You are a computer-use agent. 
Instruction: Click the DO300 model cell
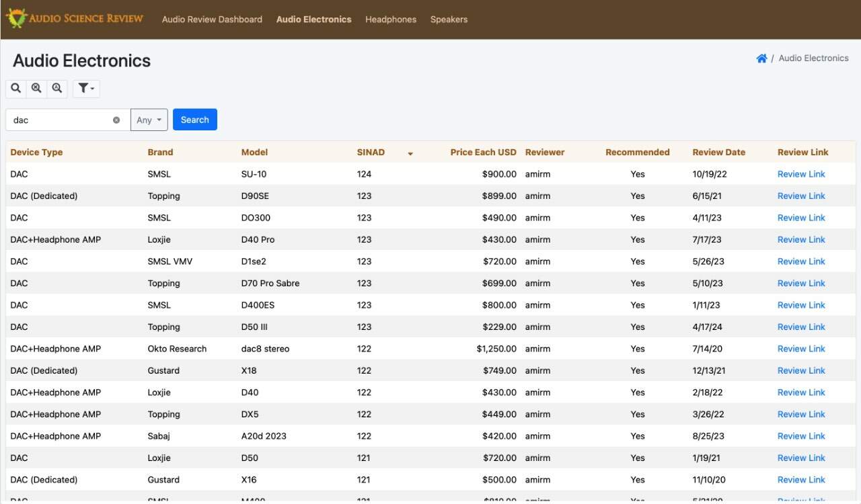(x=256, y=218)
